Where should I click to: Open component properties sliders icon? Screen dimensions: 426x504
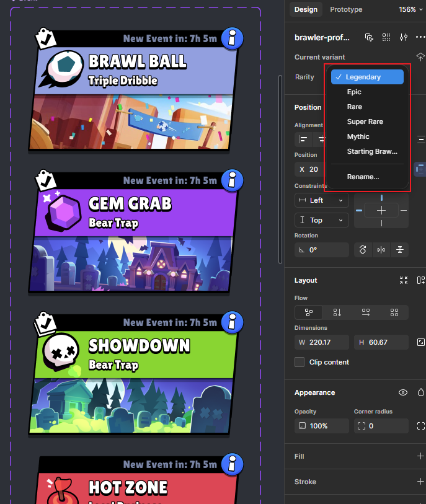point(404,38)
